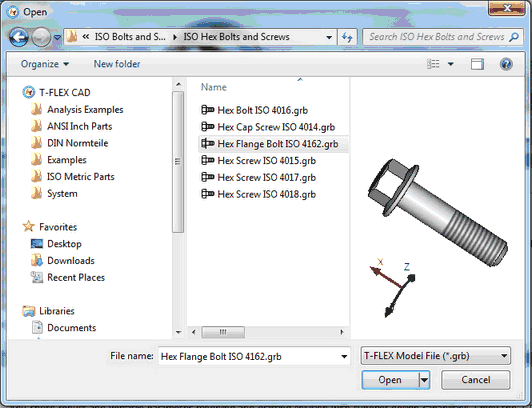
Task: Click New folder in the toolbar
Action: tap(117, 64)
